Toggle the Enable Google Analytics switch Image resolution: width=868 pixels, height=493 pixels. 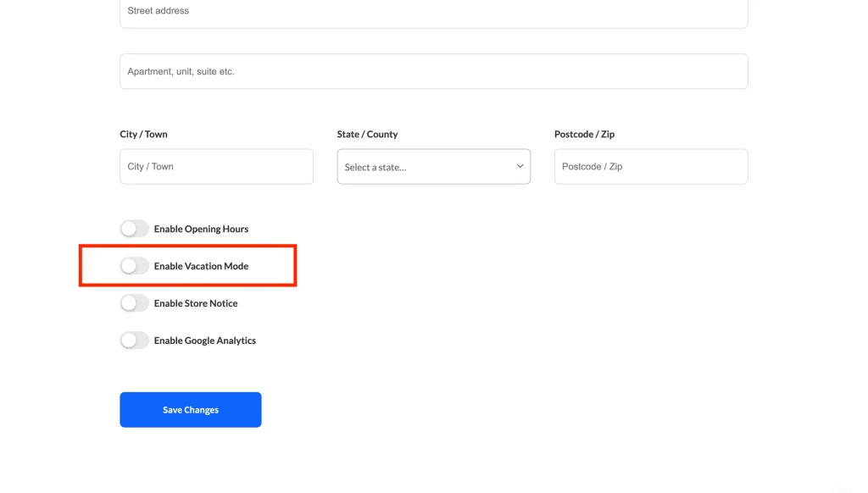(135, 340)
